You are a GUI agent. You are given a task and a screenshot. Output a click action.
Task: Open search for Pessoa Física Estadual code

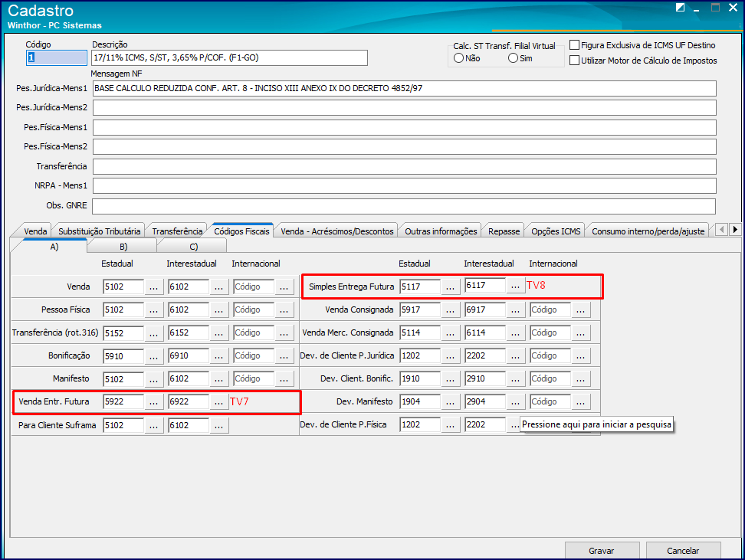point(153,309)
